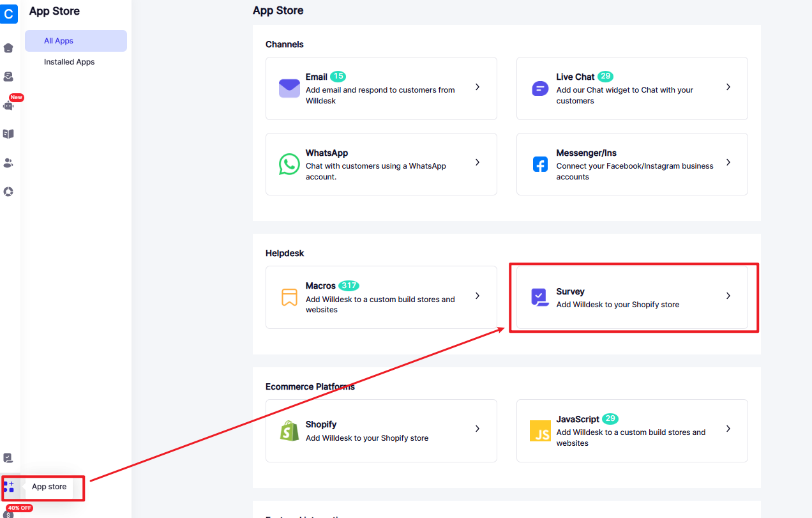Click the Live Chat bubble icon
Viewport: 812px width, 518px height.
540,88
